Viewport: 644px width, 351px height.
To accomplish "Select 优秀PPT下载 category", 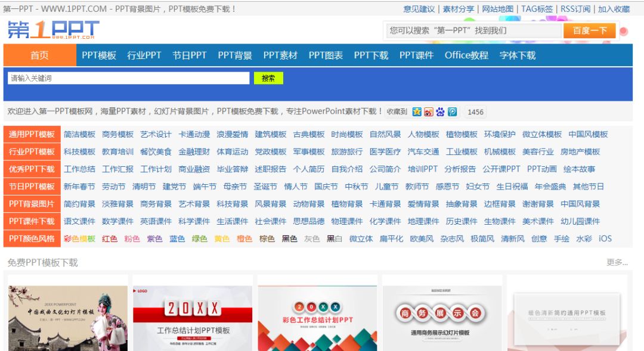I will (32, 169).
